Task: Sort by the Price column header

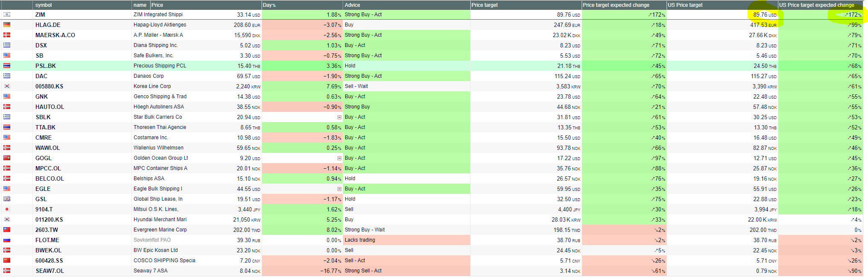Action: [x=205, y=5]
